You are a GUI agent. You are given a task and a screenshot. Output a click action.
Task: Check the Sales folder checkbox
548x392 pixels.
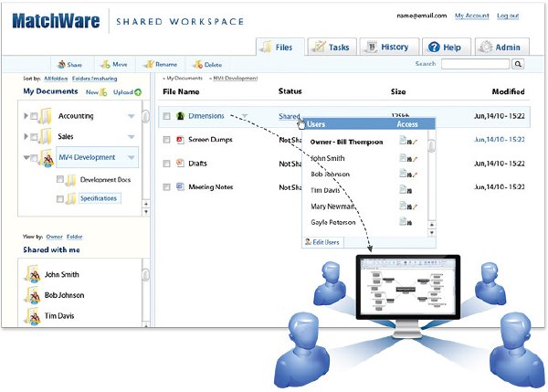(x=34, y=137)
